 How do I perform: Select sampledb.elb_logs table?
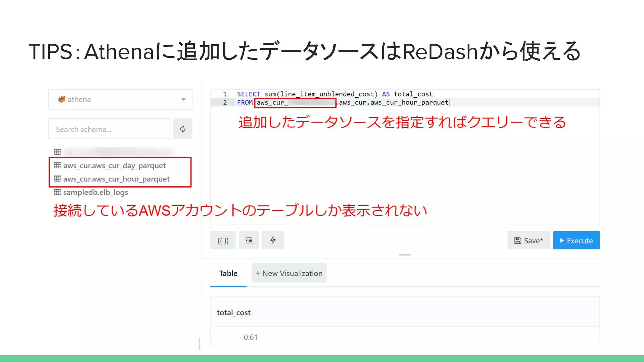pos(96,192)
